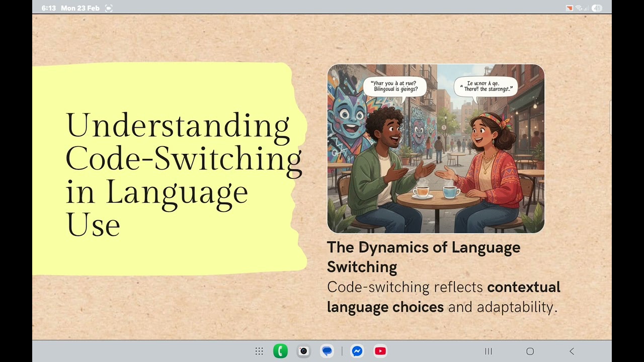Image resolution: width=644 pixels, height=362 pixels.
Task: Open the blue Messages app
Action: tap(327, 351)
